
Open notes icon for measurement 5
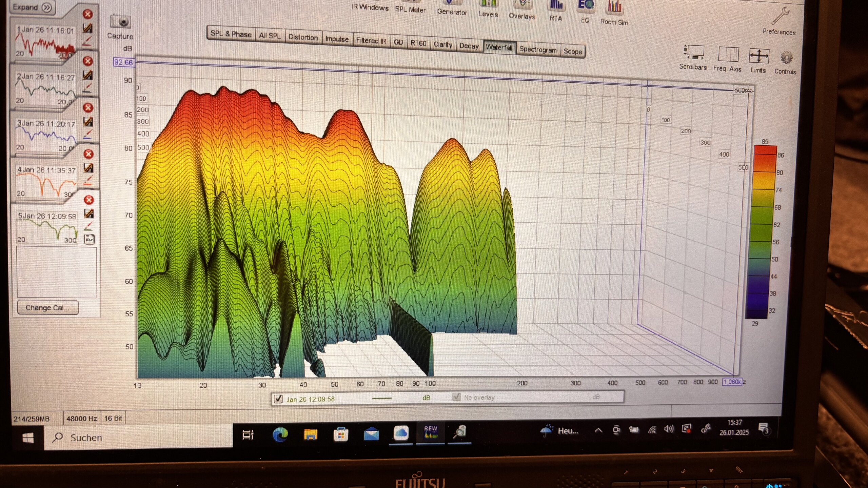[x=89, y=240]
